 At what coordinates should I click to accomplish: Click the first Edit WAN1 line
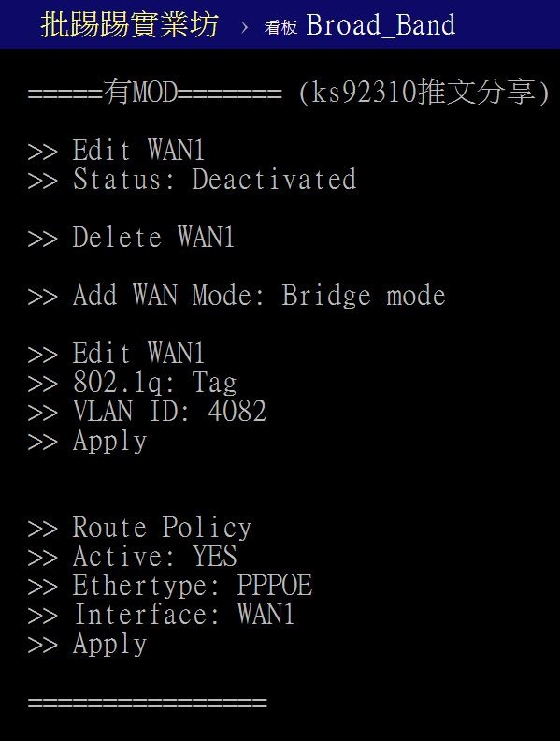[116, 151]
